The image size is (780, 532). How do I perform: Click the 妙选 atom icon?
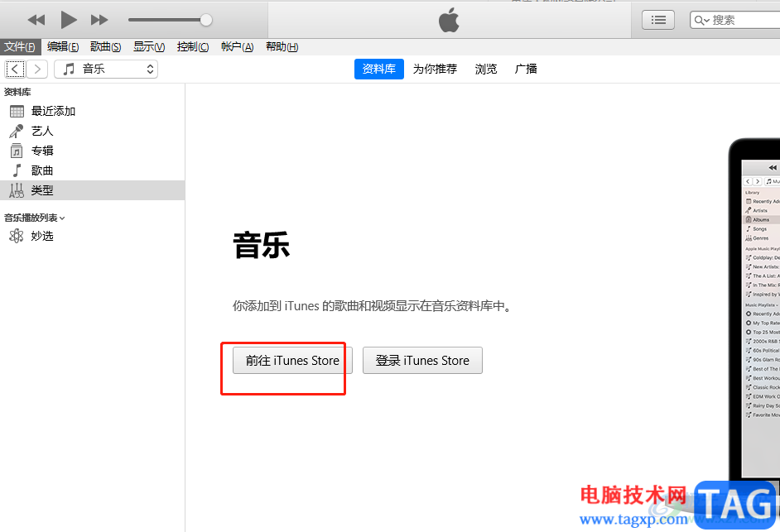(17, 236)
